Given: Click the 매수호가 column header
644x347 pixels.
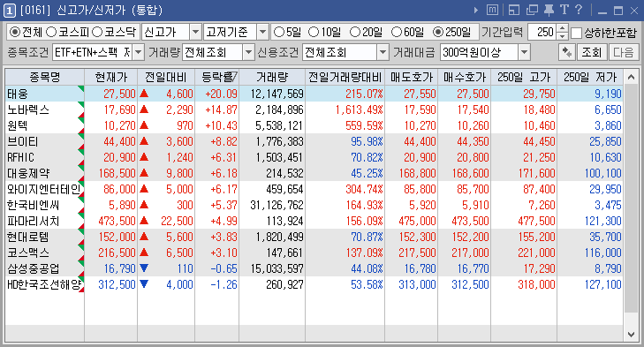Looking at the screenshot, I should (465, 77).
